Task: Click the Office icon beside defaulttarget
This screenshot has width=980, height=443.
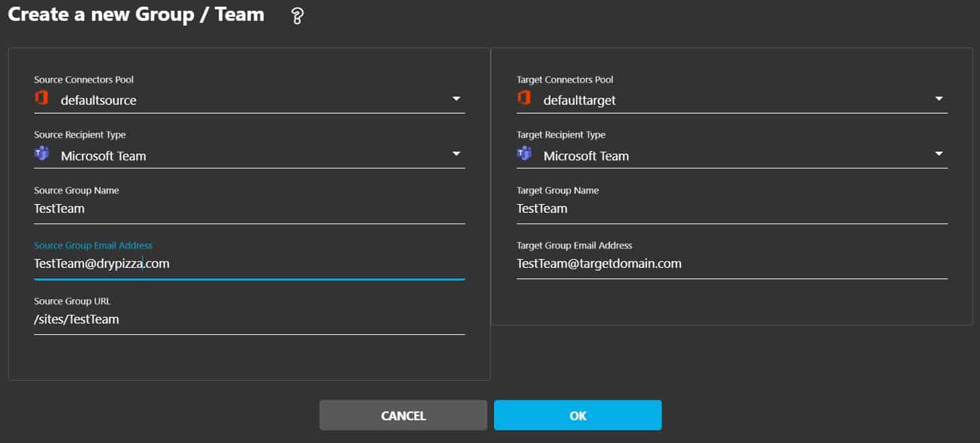Action: [524, 99]
